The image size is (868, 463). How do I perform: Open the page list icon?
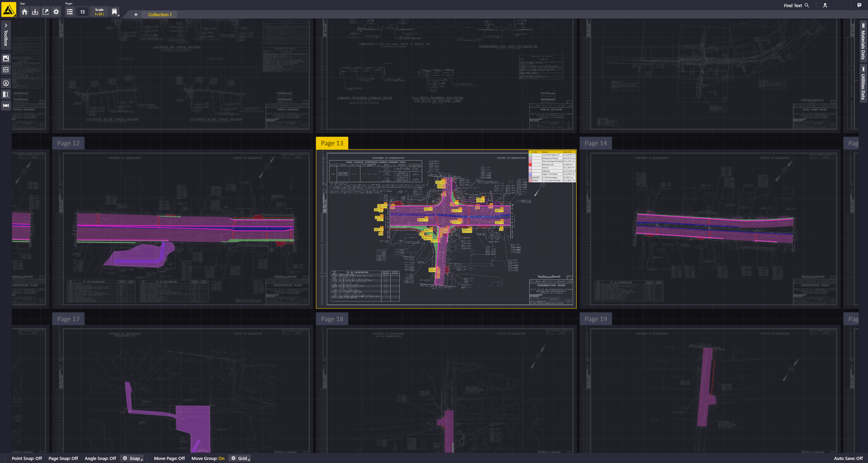click(x=70, y=12)
